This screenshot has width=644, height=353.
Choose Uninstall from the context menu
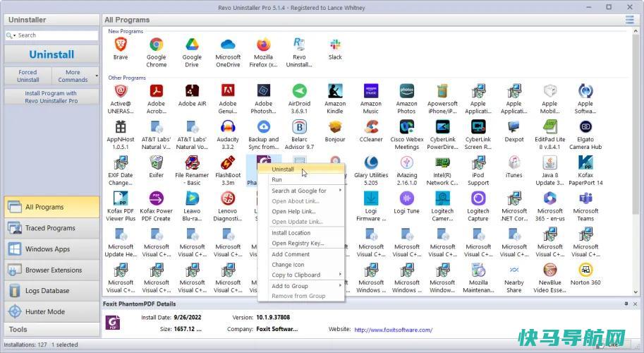click(301, 169)
